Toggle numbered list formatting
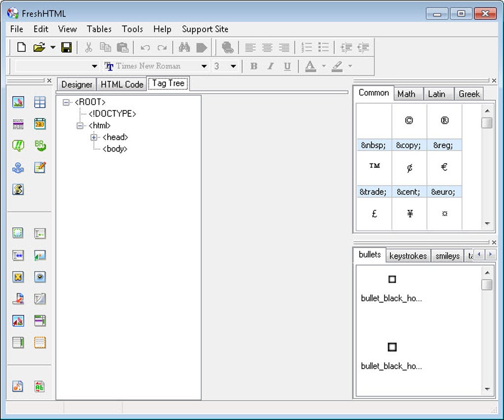This screenshot has height=420, width=504. 306,47
